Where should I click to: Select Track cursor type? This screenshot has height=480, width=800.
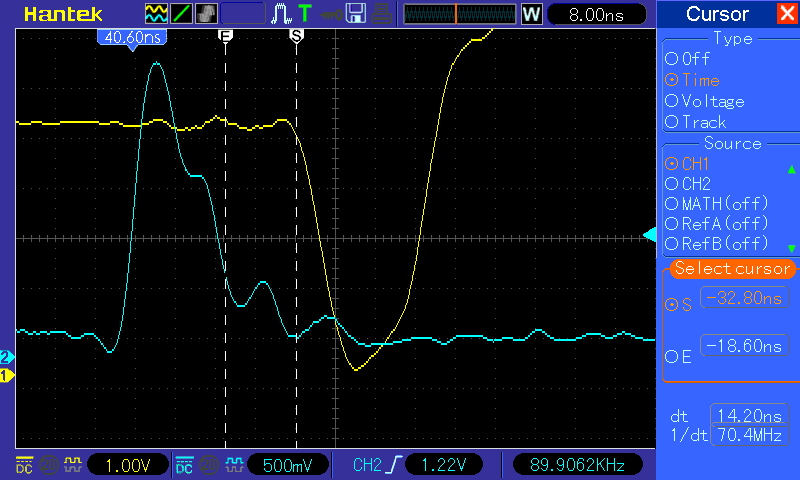[x=695, y=122]
